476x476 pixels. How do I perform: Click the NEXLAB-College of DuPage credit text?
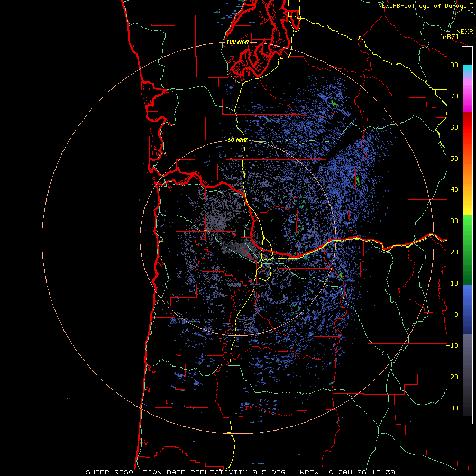click(423, 6)
